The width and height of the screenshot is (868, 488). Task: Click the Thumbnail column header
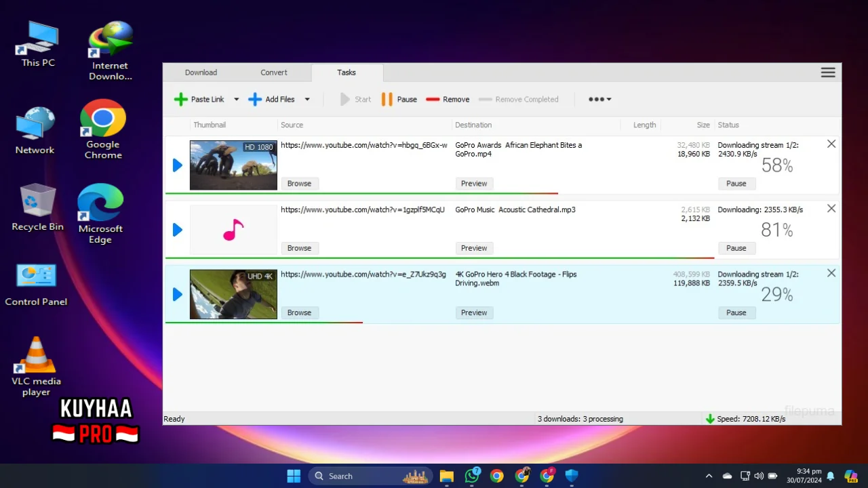point(210,125)
